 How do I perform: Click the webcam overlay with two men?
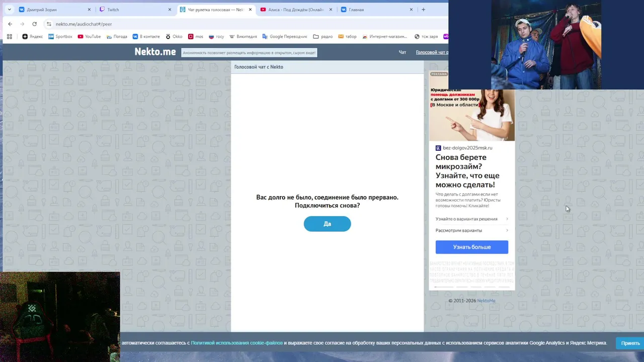[x=546, y=45]
